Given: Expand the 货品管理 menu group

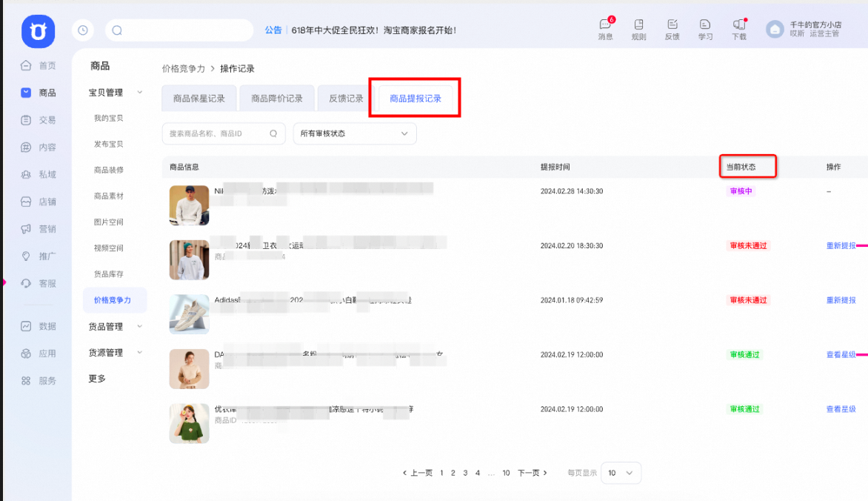Looking at the screenshot, I should (x=115, y=326).
